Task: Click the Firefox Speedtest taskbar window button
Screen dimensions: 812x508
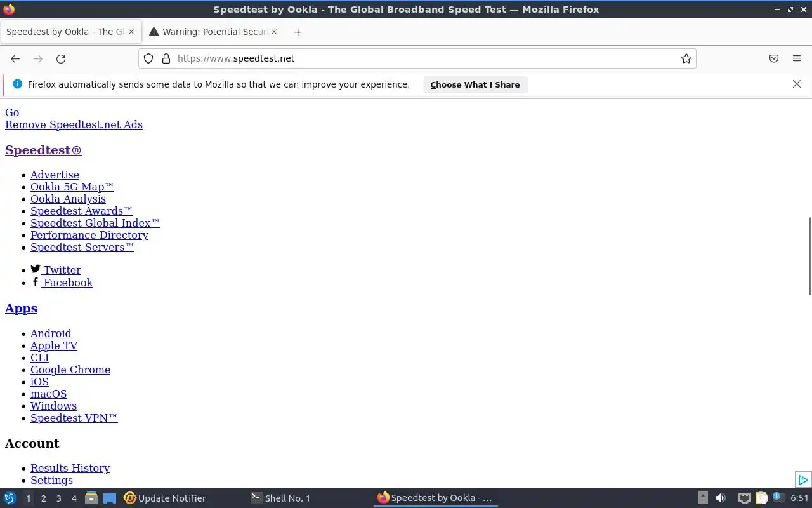Action: point(435,498)
